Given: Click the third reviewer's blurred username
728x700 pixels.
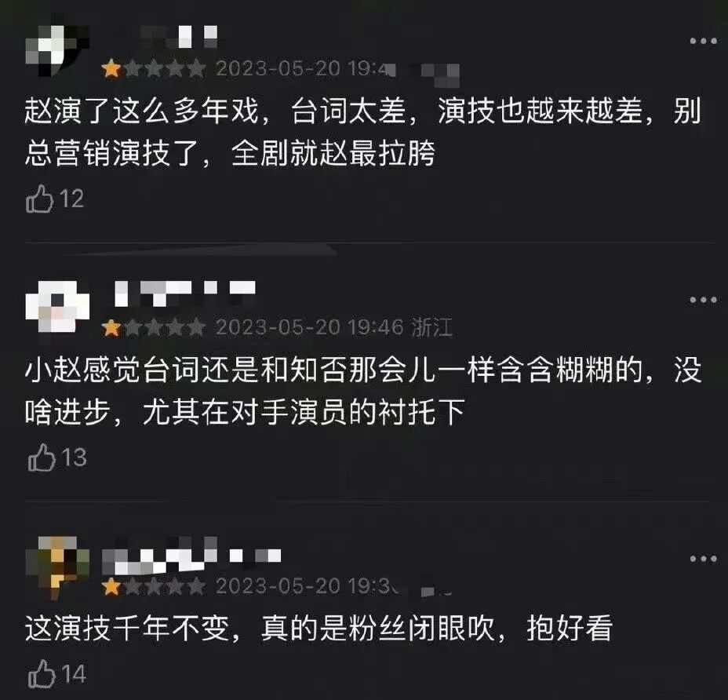Looking at the screenshot, I should (191, 556).
